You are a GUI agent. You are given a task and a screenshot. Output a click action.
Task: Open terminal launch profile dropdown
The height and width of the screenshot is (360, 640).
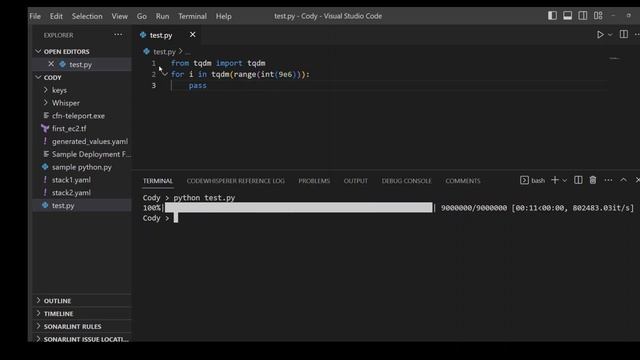point(565,180)
